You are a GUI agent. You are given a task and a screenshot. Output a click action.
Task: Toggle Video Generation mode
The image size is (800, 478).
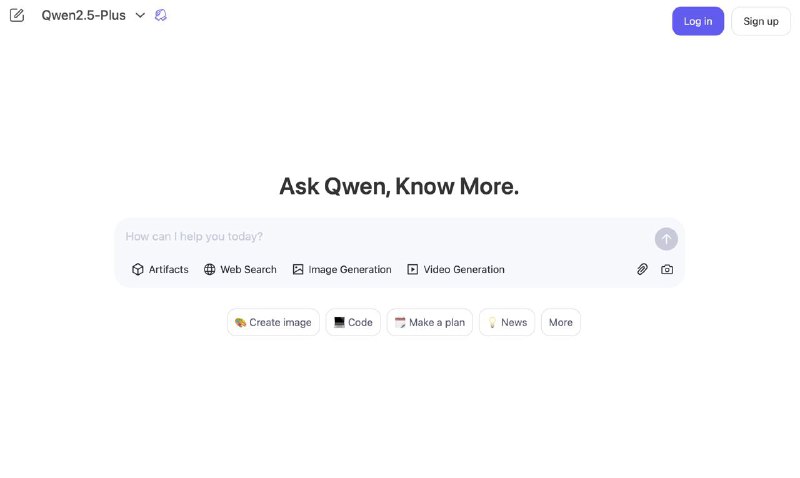click(x=456, y=269)
